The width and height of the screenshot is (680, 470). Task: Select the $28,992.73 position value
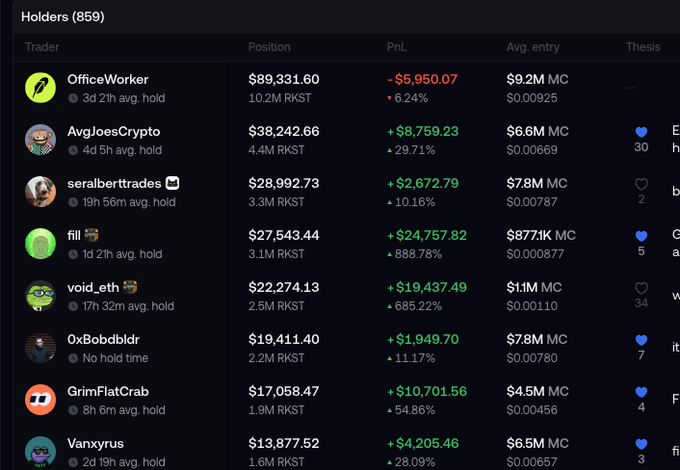(284, 183)
